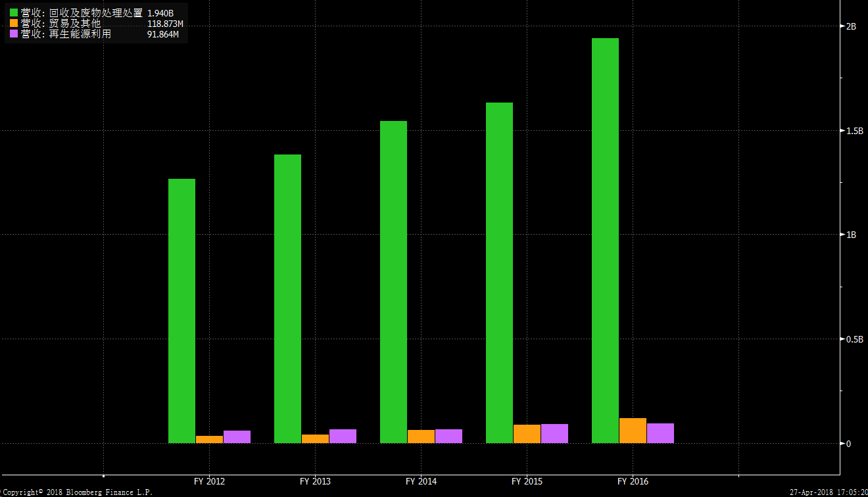Click the Bloomberg Finance L.P. copyright text
The height and width of the screenshot is (497, 868).
click(x=76, y=492)
